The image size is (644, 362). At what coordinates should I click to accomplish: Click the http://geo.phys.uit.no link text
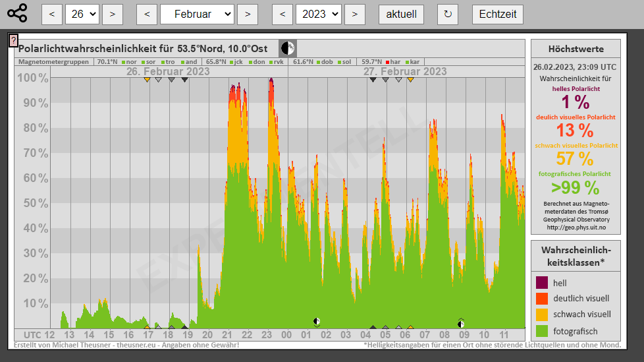point(576,227)
